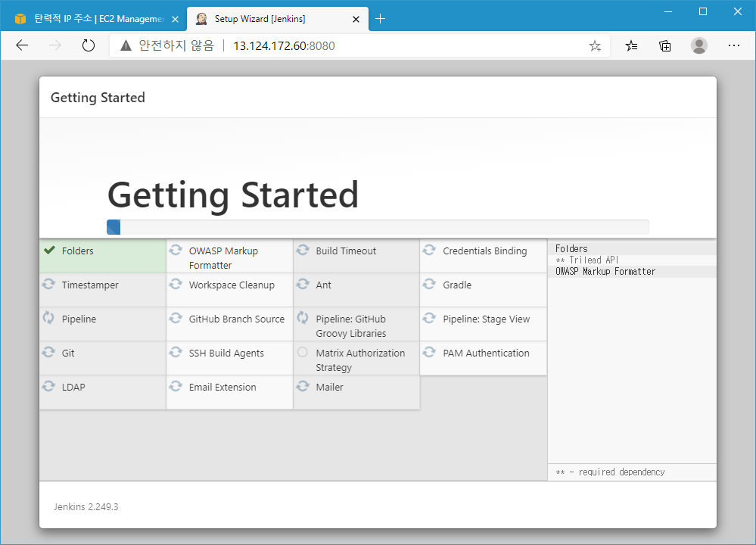The width and height of the screenshot is (756, 545).
Task: Click the Mailer plugin label
Action: click(330, 388)
